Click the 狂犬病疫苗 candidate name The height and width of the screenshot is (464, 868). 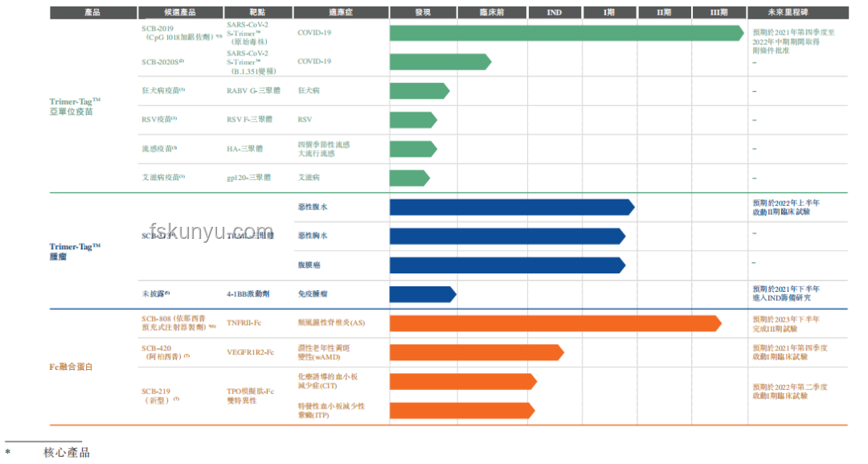pos(163,90)
